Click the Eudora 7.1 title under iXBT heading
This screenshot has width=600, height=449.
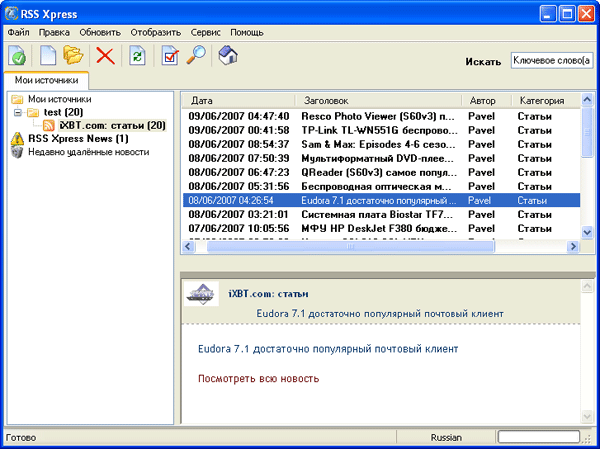pyautogui.click(x=380, y=314)
